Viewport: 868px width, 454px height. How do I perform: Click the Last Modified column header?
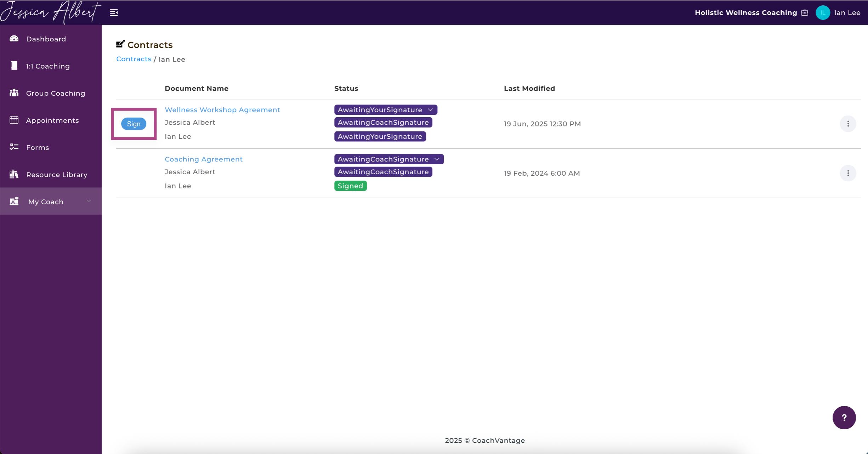click(x=529, y=89)
